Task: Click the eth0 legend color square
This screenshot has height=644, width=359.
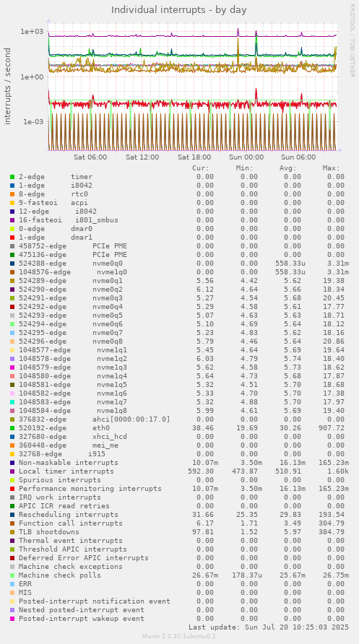Action: [x=12, y=428]
